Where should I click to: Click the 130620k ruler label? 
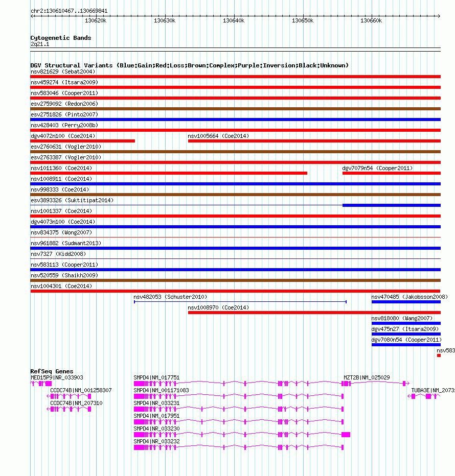(96, 20)
